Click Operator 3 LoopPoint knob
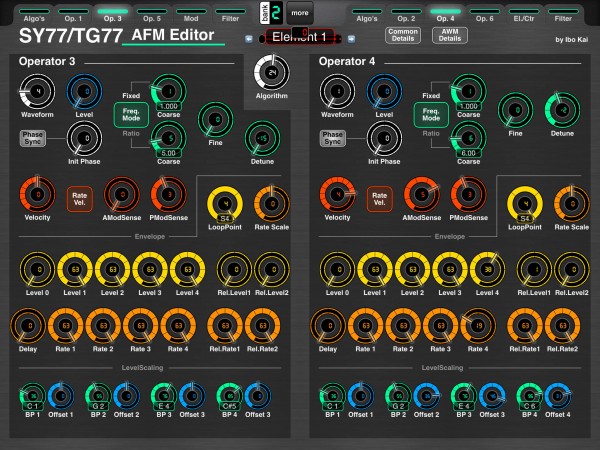The image size is (600, 450). click(225, 204)
